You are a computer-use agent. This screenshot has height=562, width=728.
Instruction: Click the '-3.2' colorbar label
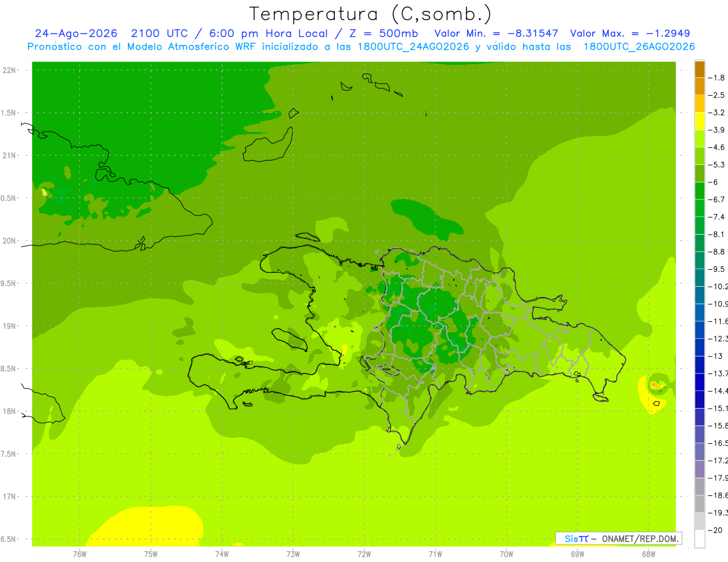(717, 113)
